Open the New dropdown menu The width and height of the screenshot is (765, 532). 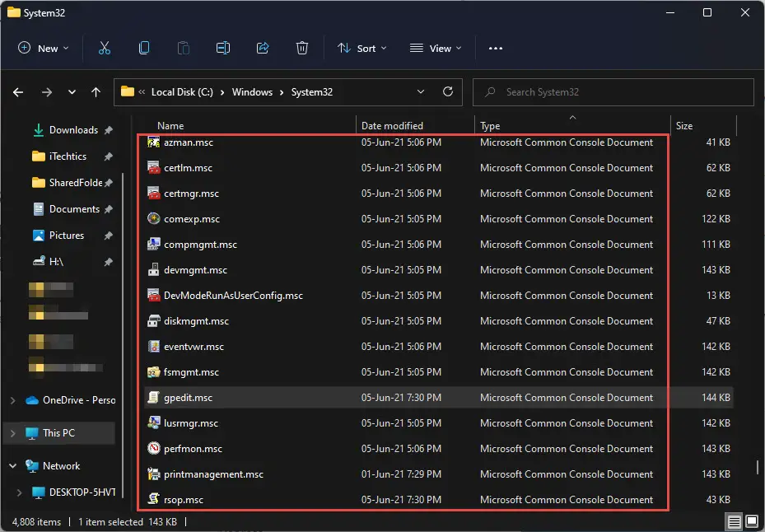pyautogui.click(x=44, y=48)
